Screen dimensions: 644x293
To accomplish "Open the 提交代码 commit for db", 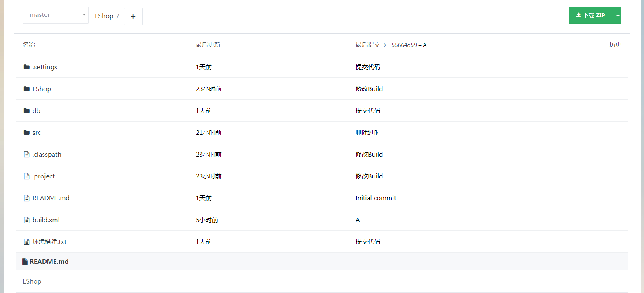I will [368, 110].
